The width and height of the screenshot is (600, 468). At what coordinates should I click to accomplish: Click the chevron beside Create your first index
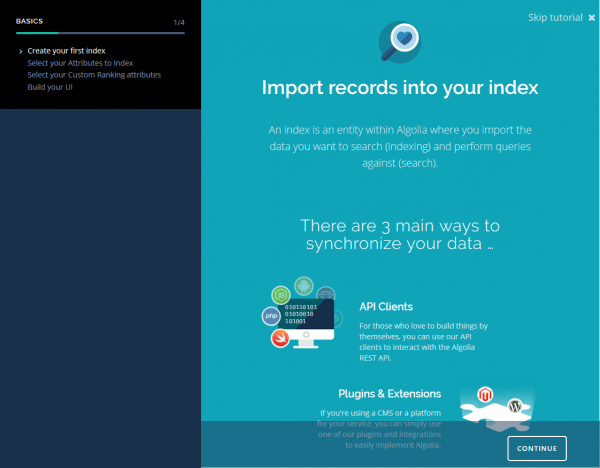[x=21, y=51]
